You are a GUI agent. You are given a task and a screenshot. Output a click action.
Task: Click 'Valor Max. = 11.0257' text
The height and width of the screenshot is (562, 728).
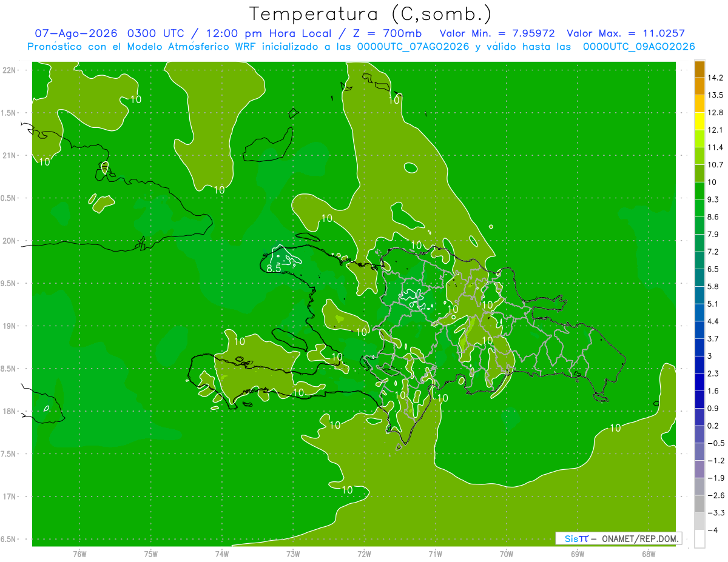click(626, 33)
